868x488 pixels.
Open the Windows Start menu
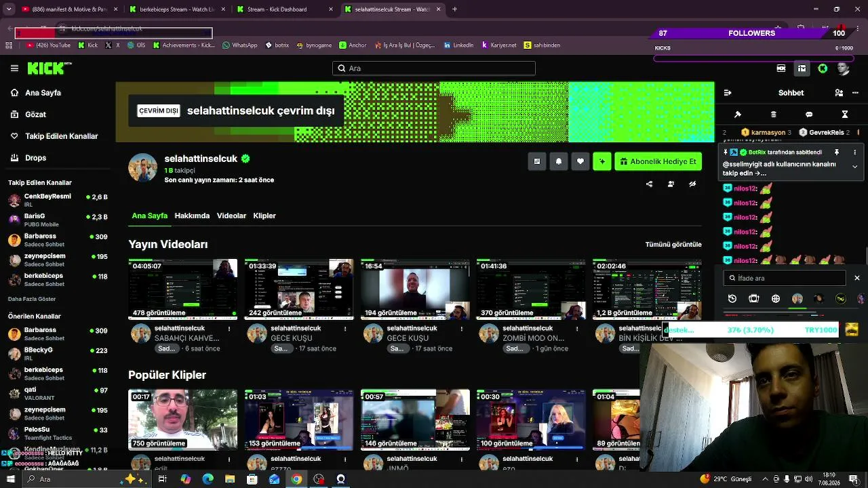[x=11, y=479]
